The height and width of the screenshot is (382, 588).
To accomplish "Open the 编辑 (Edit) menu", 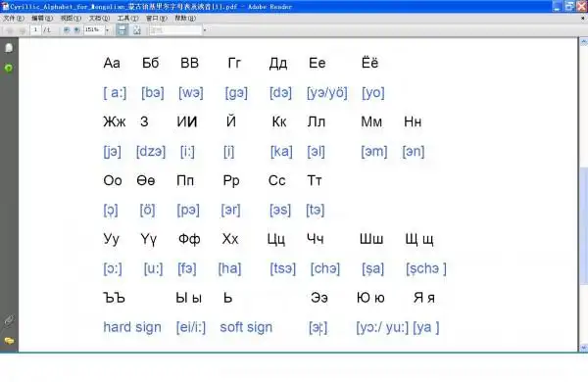I will pyautogui.click(x=42, y=18).
